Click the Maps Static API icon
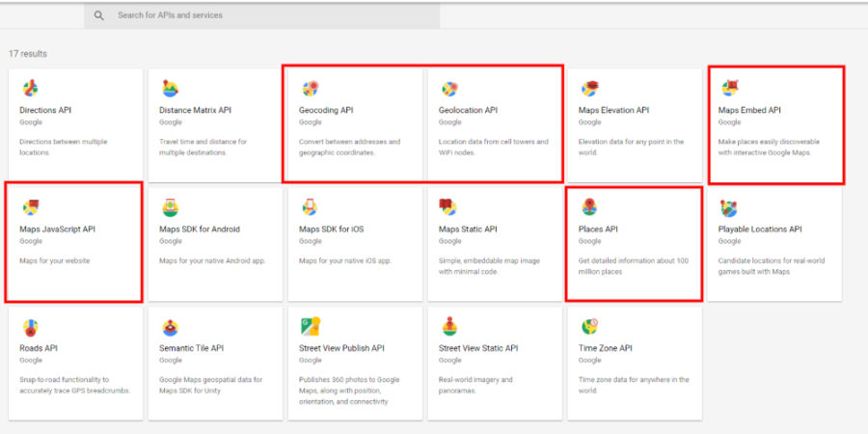The width and height of the screenshot is (868, 434). [448, 207]
